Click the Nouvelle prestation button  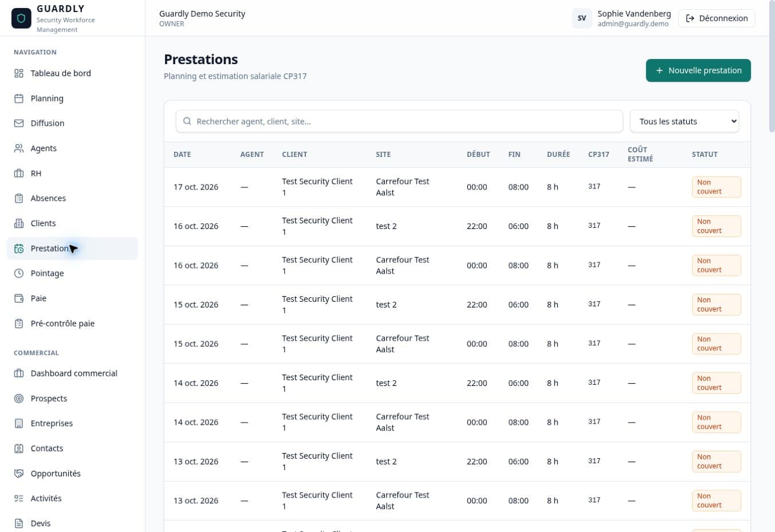698,70
